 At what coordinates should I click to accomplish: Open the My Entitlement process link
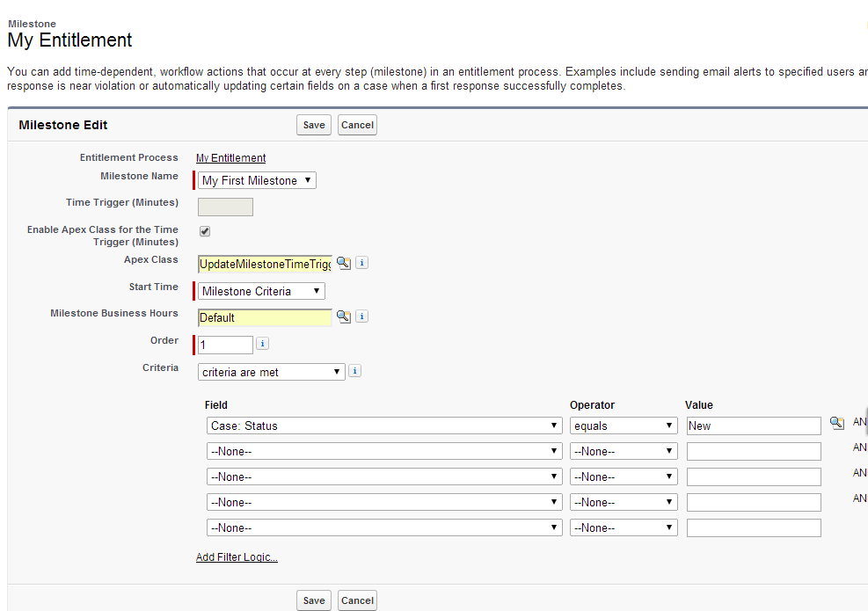coord(230,157)
